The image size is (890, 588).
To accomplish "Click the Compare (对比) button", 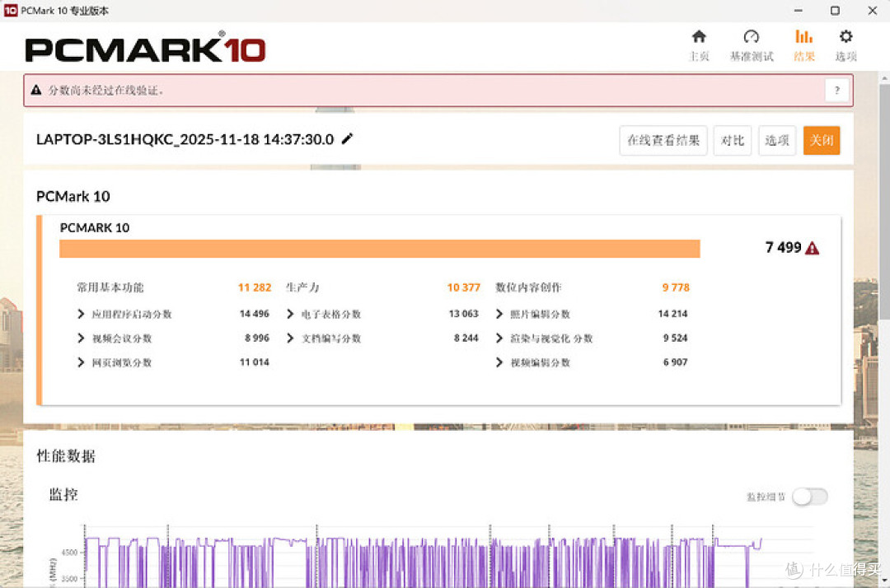I will click(x=733, y=141).
